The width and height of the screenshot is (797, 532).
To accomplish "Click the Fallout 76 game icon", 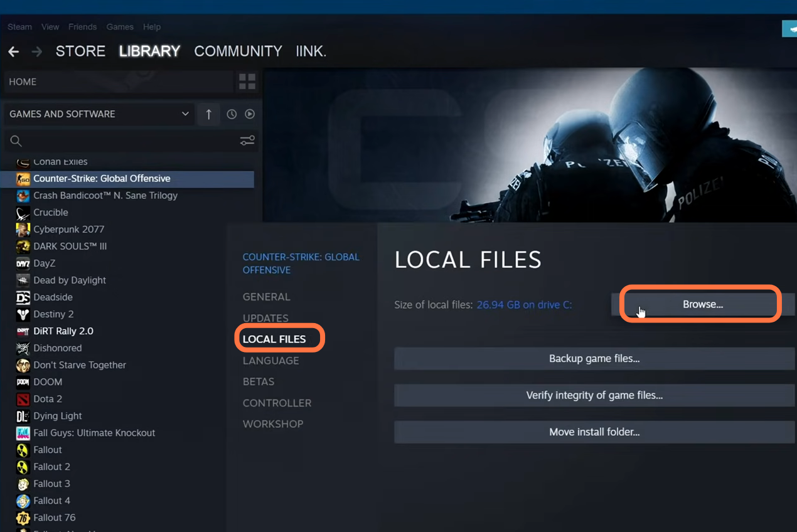I will pos(23,518).
